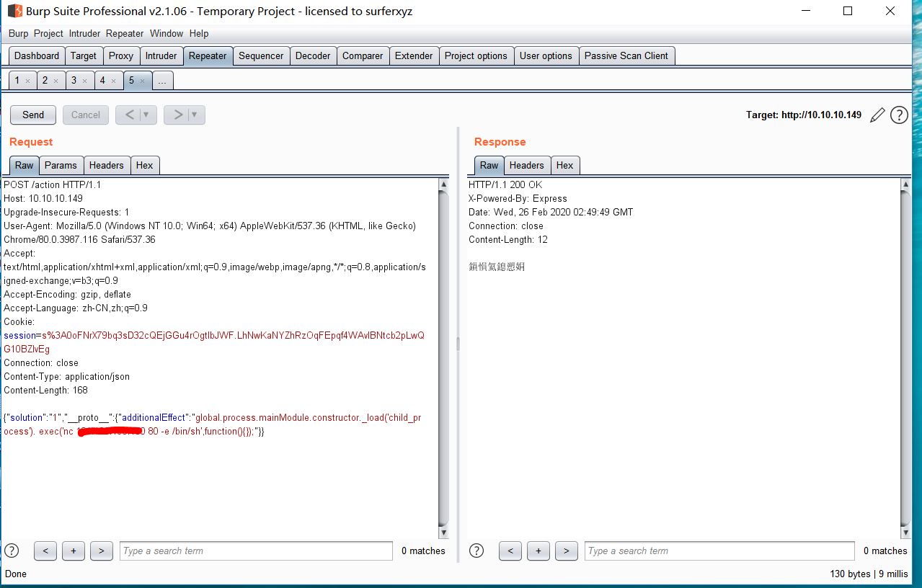Open request search help icon
This screenshot has height=588, width=922.
12,551
